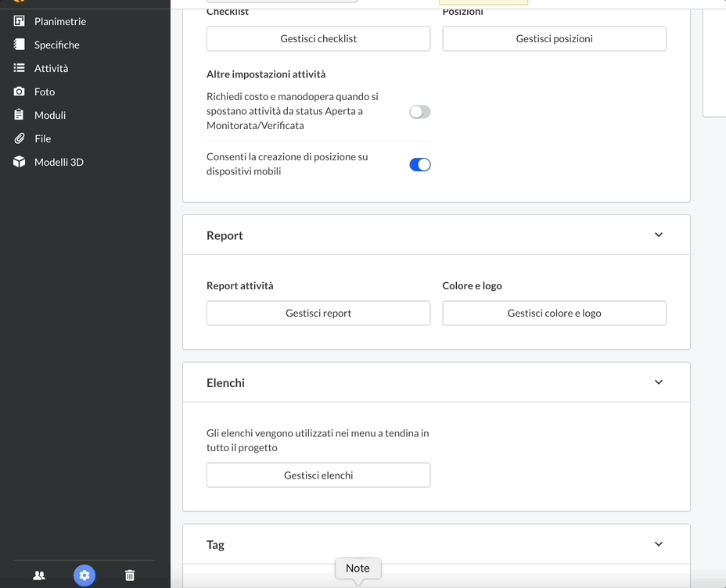
Task: Click the Specifiche book icon
Action: [x=19, y=45]
